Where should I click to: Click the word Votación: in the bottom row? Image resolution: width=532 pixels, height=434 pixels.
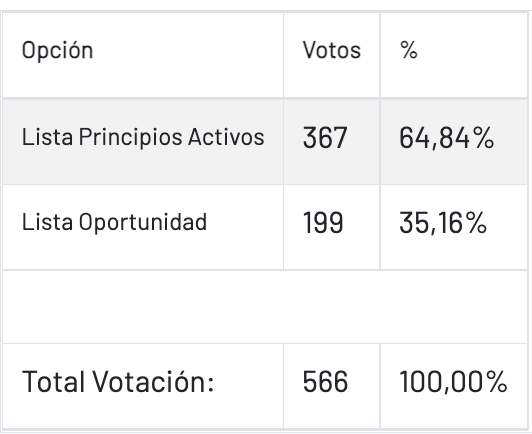pyautogui.click(x=153, y=381)
